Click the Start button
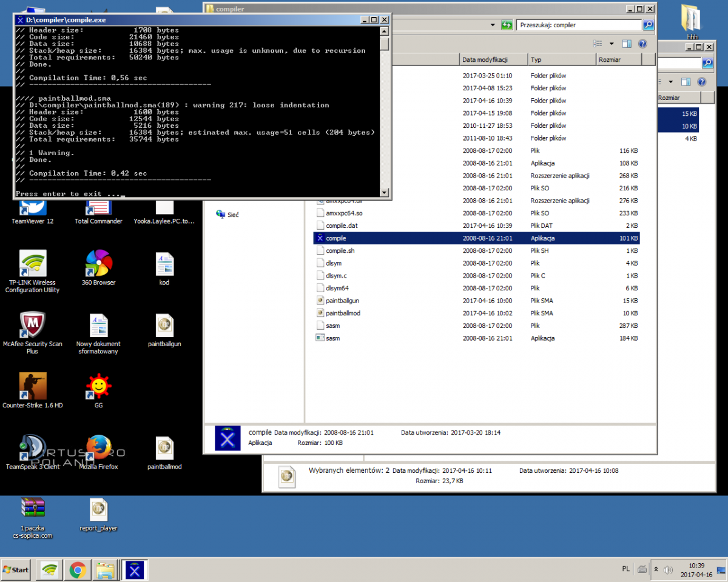This screenshot has height=582, width=728. [16, 570]
